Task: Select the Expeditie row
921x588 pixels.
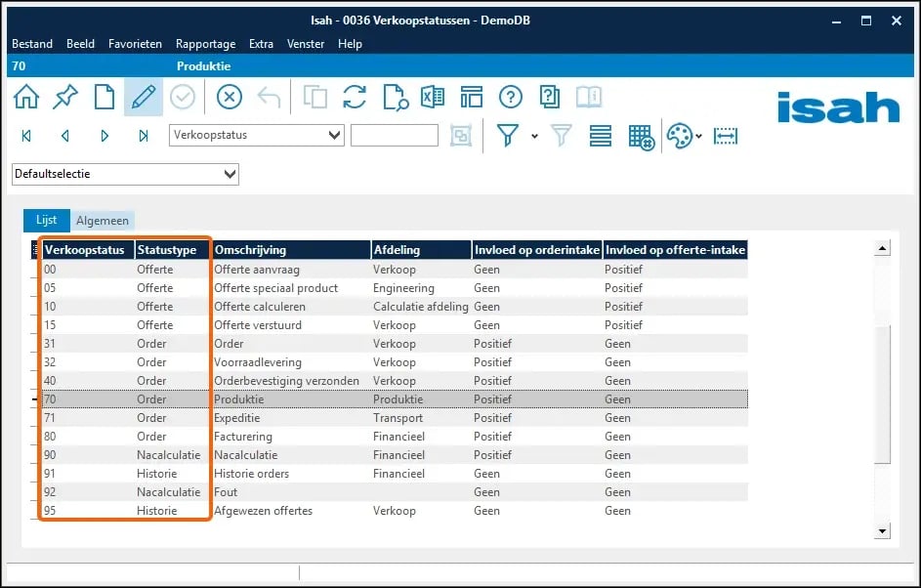Action: (x=395, y=418)
